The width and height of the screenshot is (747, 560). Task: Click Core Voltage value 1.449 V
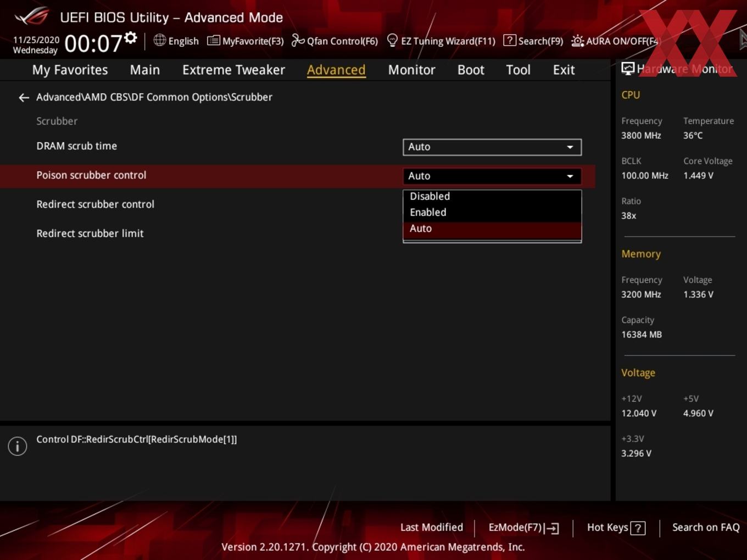(698, 176)
